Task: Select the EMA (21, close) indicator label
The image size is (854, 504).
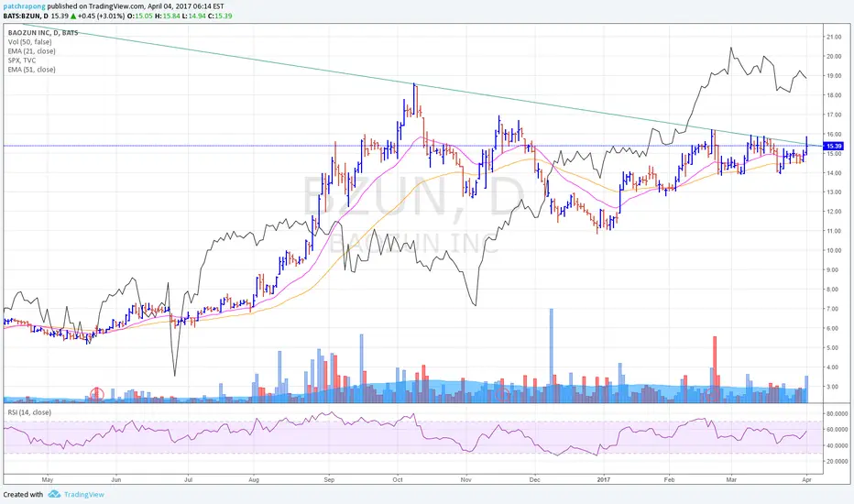Action: coord(31,51)
